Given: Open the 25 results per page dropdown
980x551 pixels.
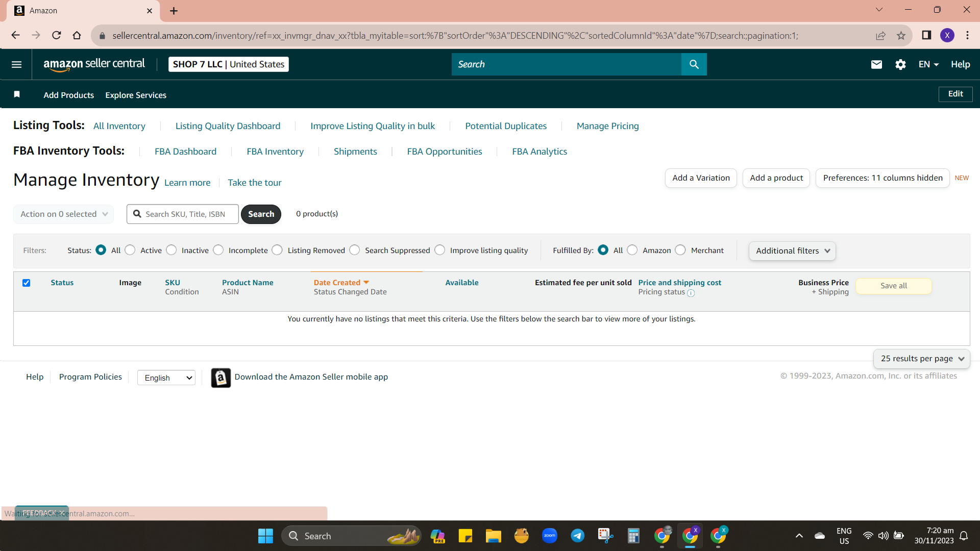Looking at the screenshot, I should click(922, 359).
